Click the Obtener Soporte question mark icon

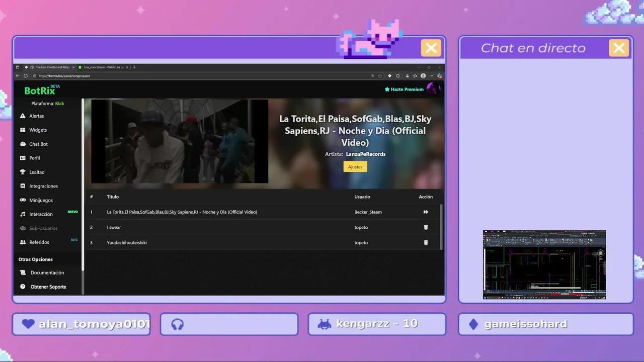pyautogui.click(x=23, y=287)
